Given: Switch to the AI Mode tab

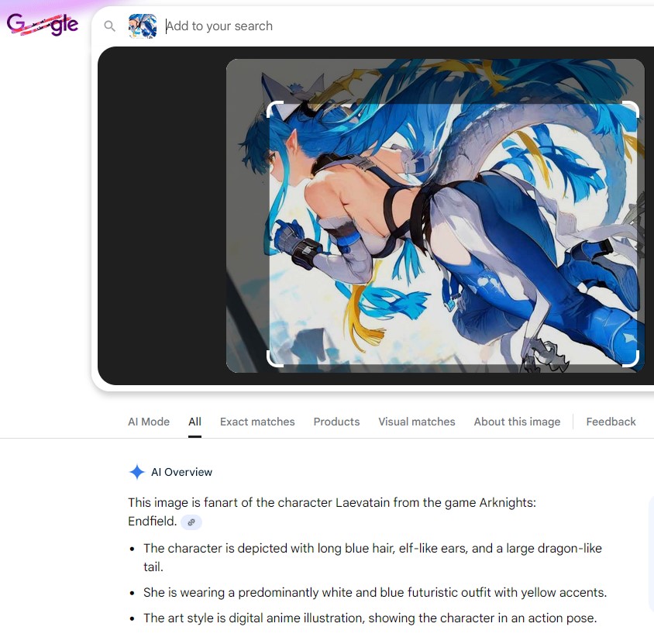Looking at the screenshot, I should coord(149,422).
